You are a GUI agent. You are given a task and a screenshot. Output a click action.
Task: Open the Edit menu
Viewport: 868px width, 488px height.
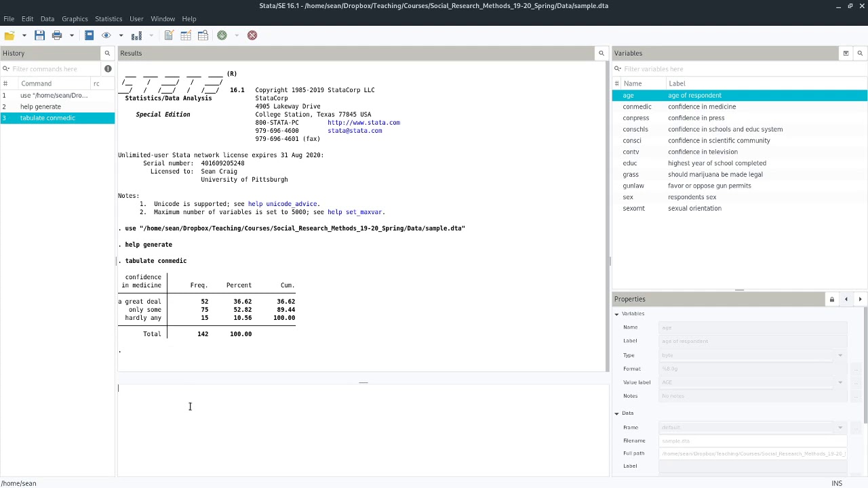[27, 18]
